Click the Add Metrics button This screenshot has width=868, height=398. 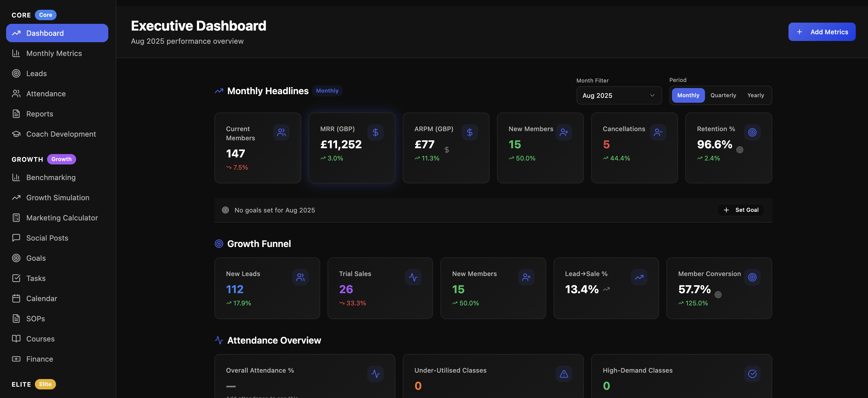point(822,32)
